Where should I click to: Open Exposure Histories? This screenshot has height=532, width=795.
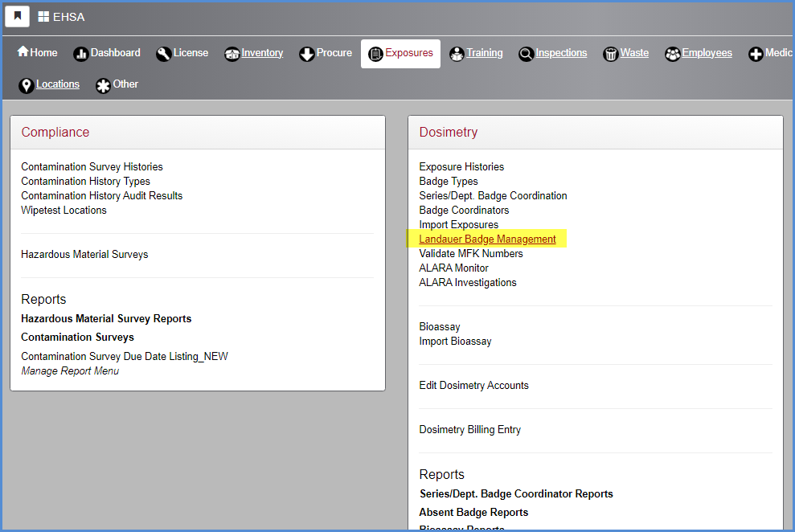[x=461, y=166]
